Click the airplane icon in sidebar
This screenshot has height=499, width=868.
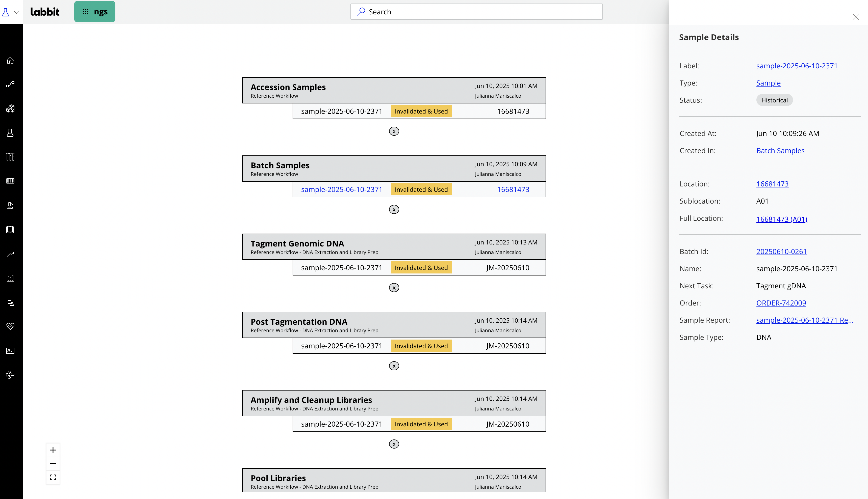click(10, 375)
